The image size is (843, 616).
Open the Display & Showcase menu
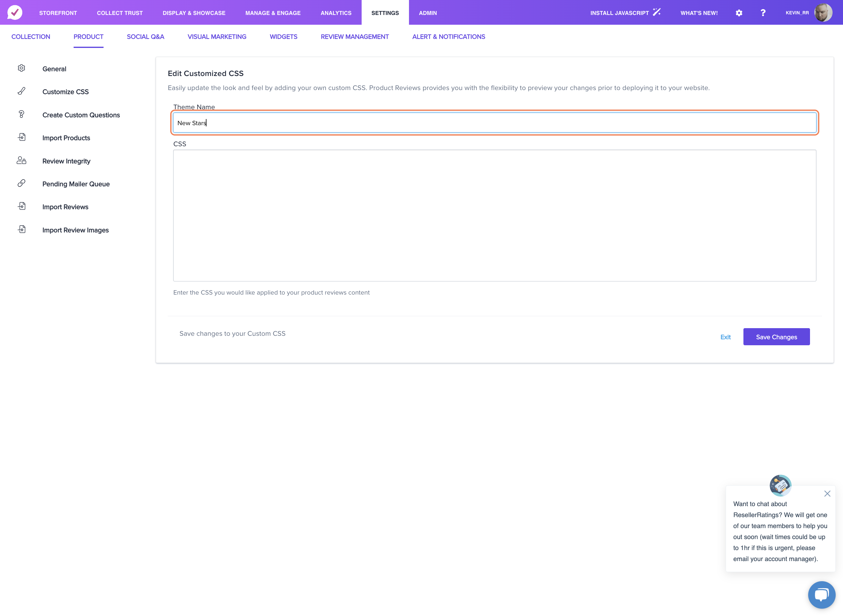pyautogui.click(x=194, y=13)
